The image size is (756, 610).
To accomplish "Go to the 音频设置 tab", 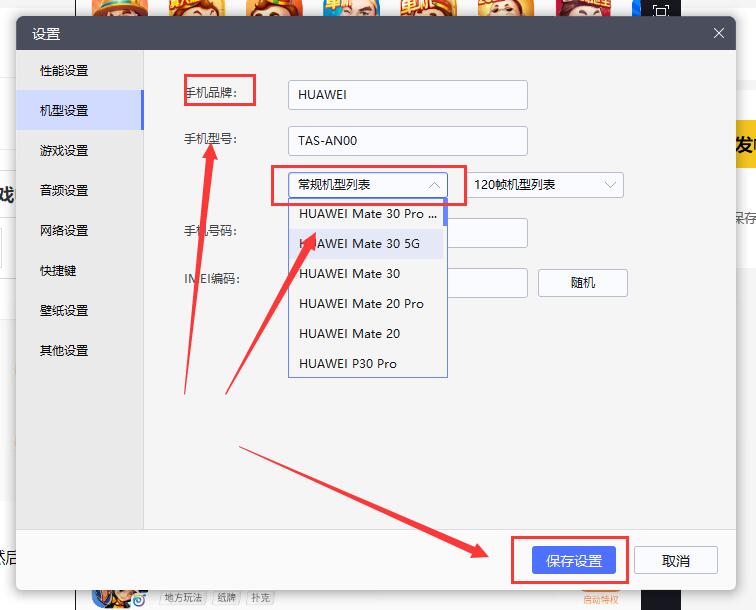I will pyautogui.click(x=64, y=190).
